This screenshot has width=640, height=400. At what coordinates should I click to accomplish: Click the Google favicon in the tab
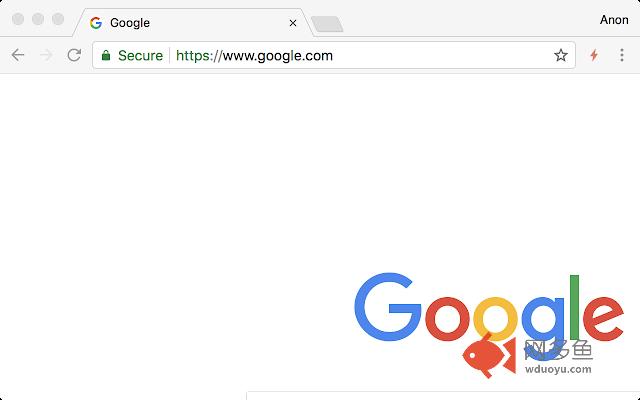(96, 23)
